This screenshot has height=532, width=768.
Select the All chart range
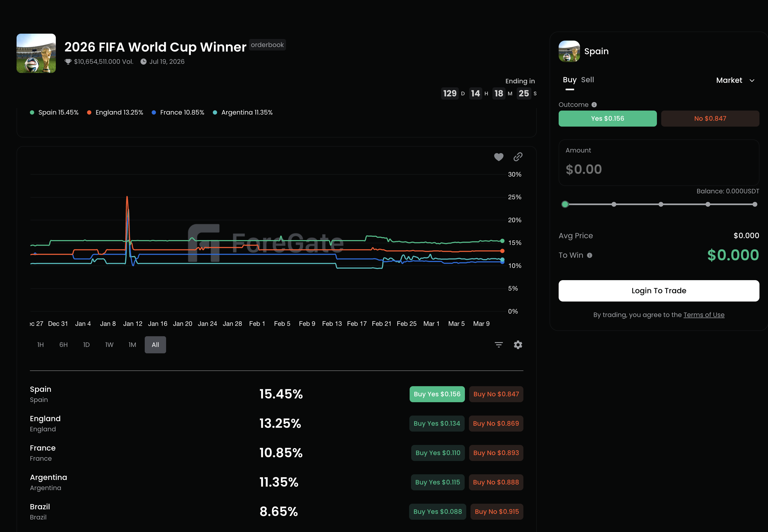(x=155, y=345)
